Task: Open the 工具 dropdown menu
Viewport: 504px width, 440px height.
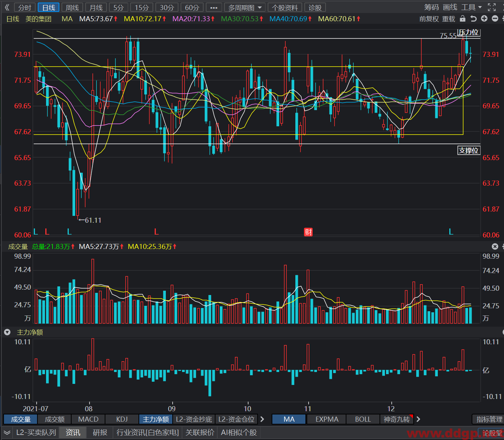Action: (x=472, y=7)
